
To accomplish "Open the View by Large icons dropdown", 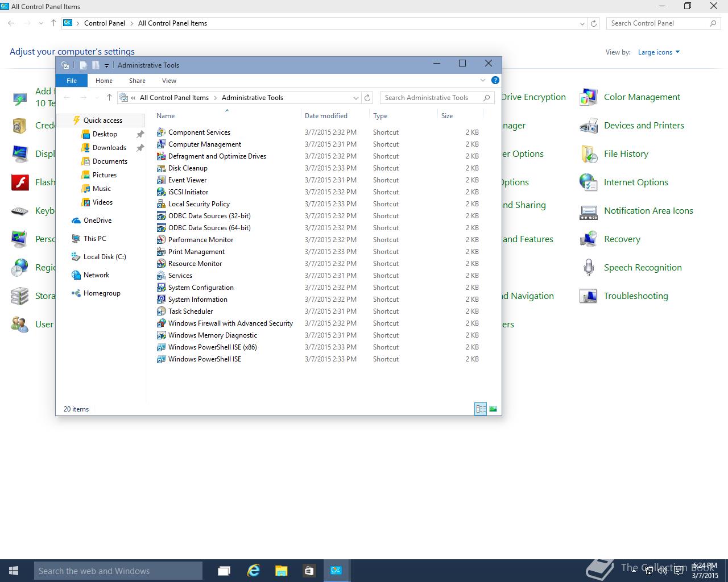I will [659, 52].
